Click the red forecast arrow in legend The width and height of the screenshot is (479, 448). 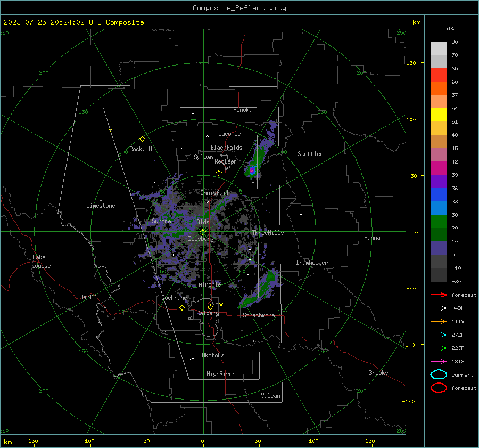click(439, 295)
